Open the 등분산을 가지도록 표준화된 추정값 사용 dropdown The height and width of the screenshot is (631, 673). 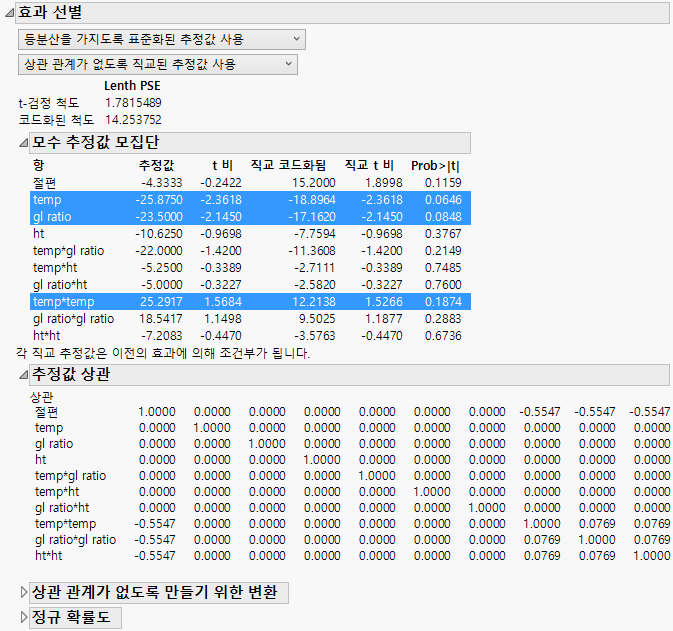162,39
